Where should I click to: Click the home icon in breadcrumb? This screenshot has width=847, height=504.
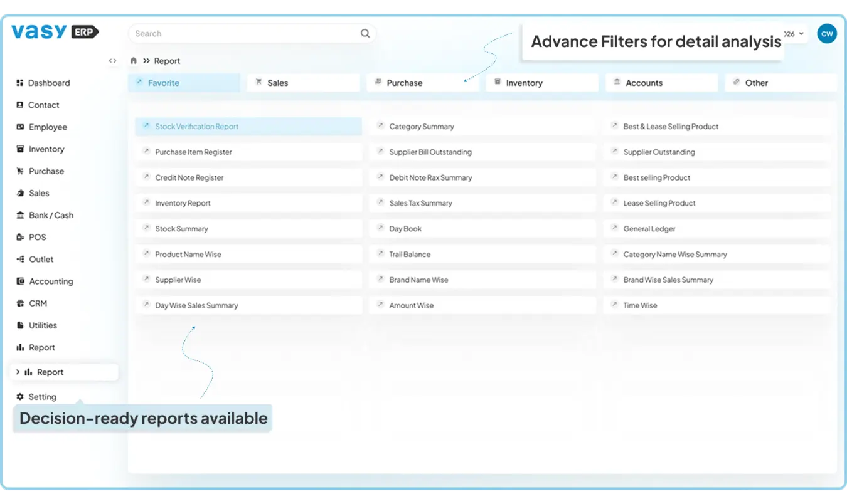133,61
